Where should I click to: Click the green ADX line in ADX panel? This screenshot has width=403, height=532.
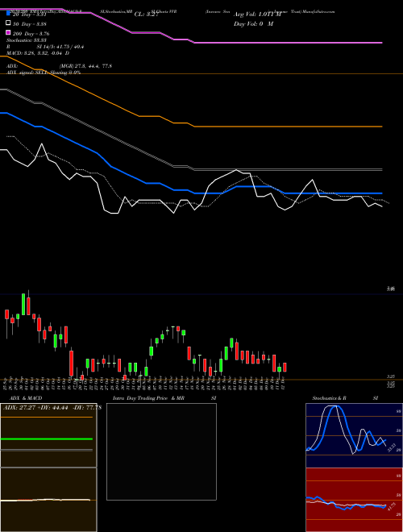tap(47, 439)
